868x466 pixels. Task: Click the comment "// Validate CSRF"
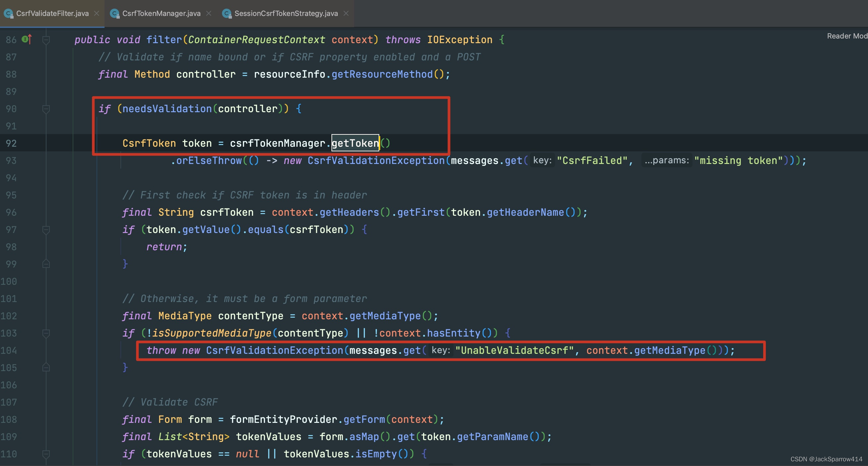tap(170, 402)
